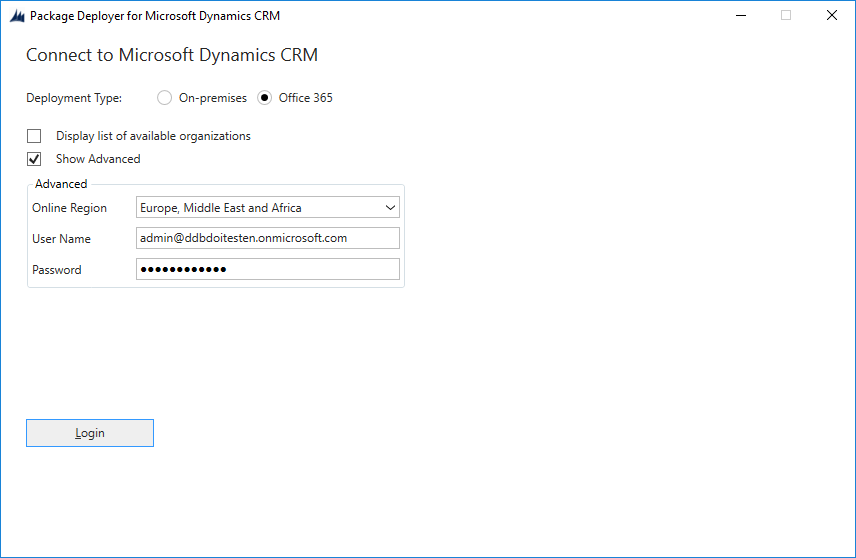Click the Advanced group header text
The width and height of the screenshot is (856, 558).
(x=61, y=184)
